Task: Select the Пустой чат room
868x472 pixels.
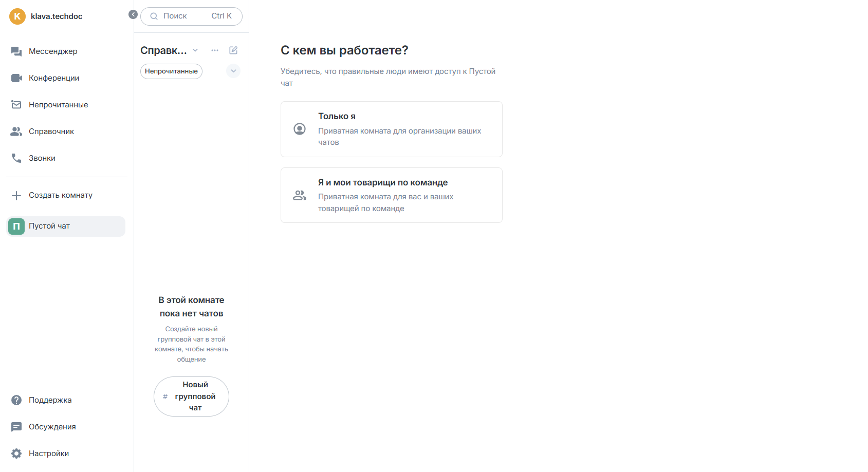Action: pyautogui.click(x=66, y=226)
